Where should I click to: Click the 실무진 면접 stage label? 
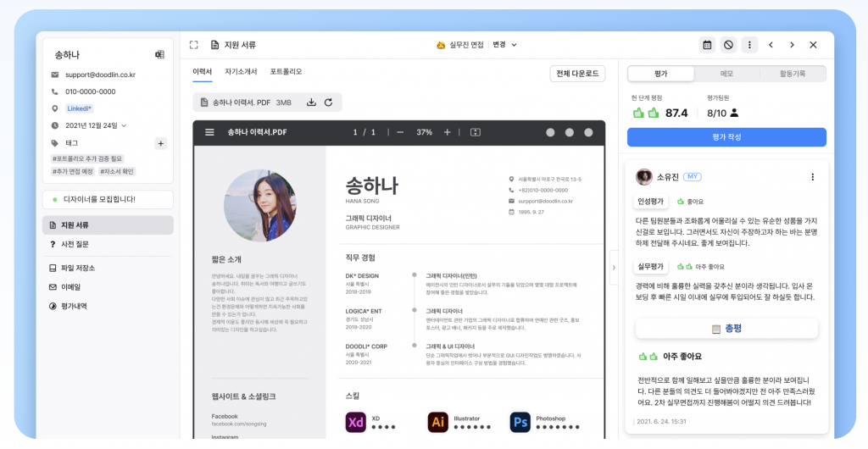tap(466, 45)
